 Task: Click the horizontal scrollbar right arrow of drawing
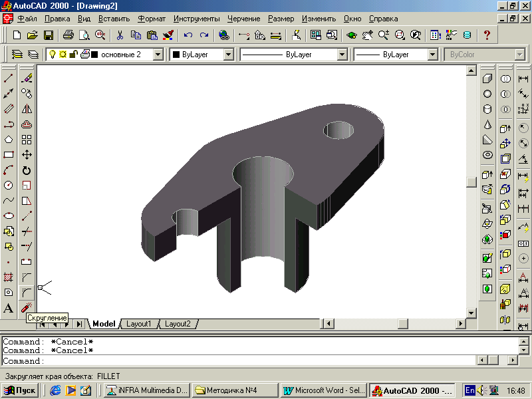click(x=460, y=324)
